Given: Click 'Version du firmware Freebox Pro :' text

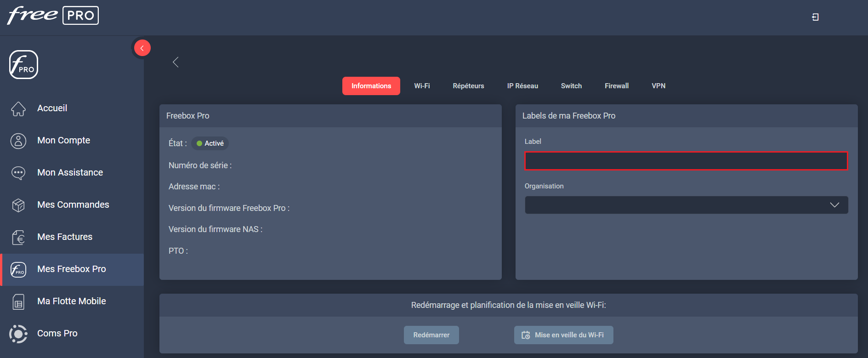Looking at the screenshot, I should click(229, 208).
